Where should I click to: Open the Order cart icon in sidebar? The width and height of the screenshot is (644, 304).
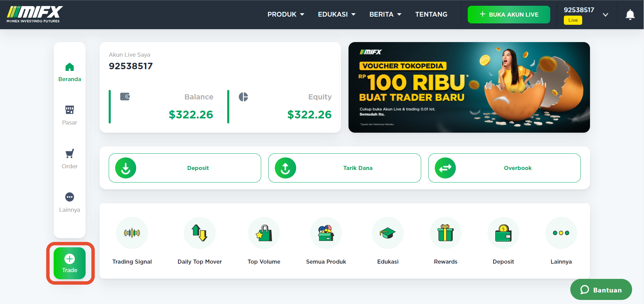70,153
